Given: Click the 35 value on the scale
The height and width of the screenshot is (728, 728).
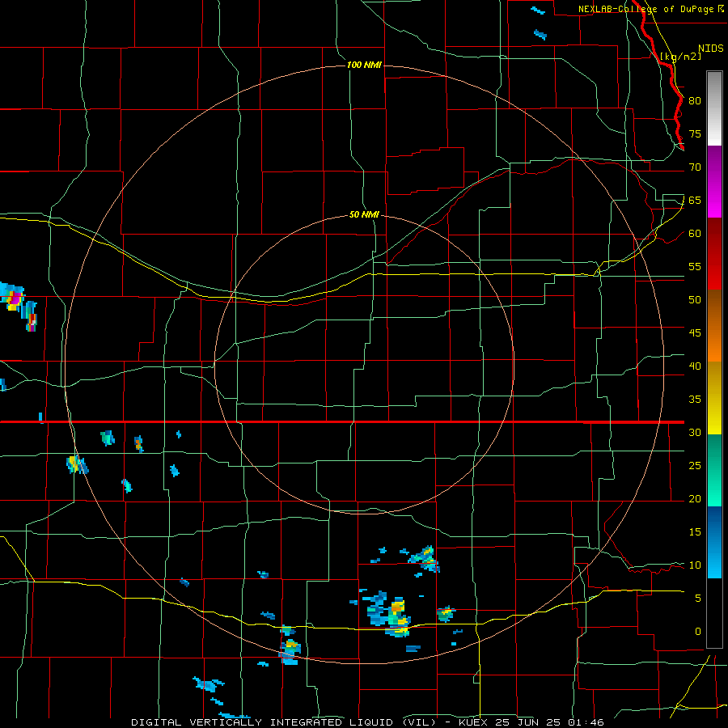Looking at the screenshot, I should click(x=695, y=400).
